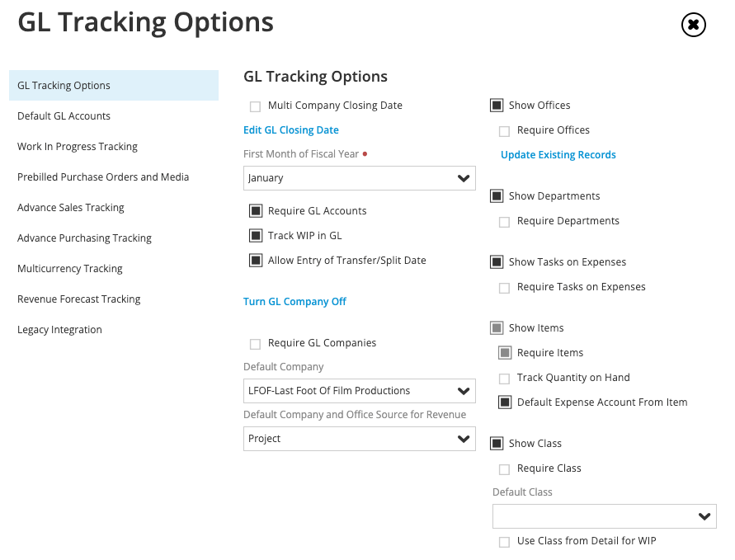Open the Default Class dropdown

coord(604,516)
